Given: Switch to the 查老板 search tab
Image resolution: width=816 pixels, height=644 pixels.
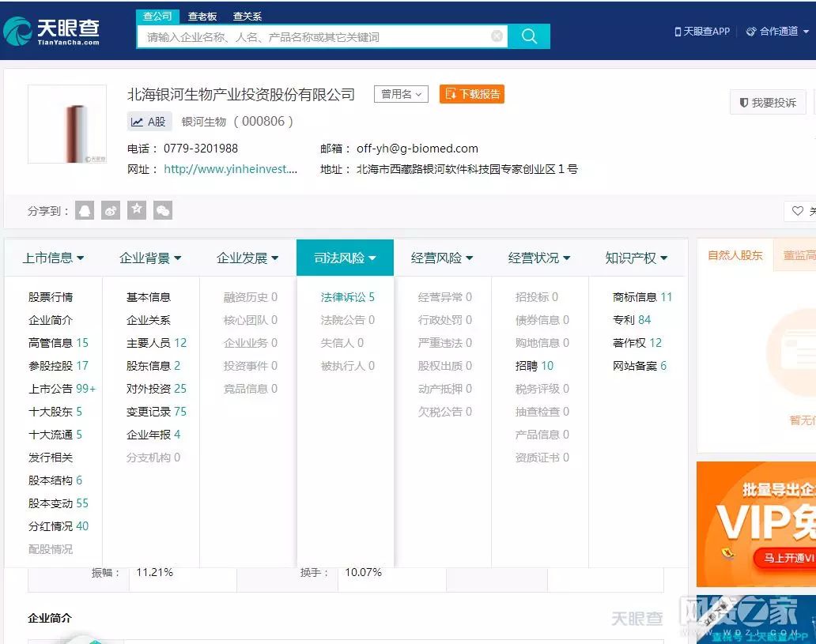Looking at the screenshot, I should point(202,16).
